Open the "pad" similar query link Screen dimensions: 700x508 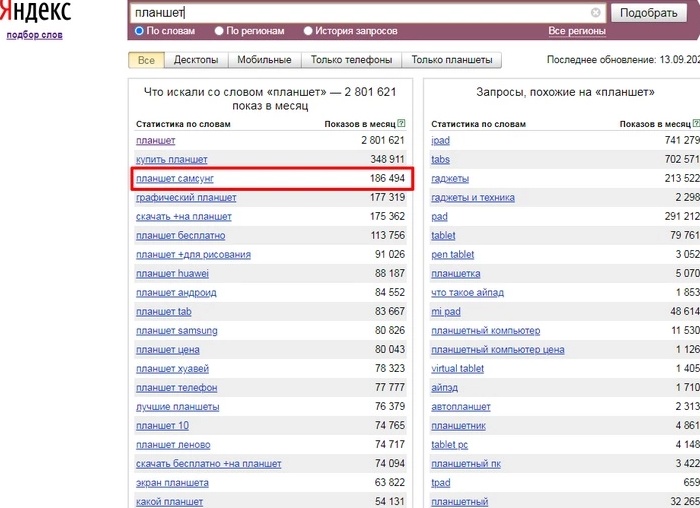click(x=439, y=217)
